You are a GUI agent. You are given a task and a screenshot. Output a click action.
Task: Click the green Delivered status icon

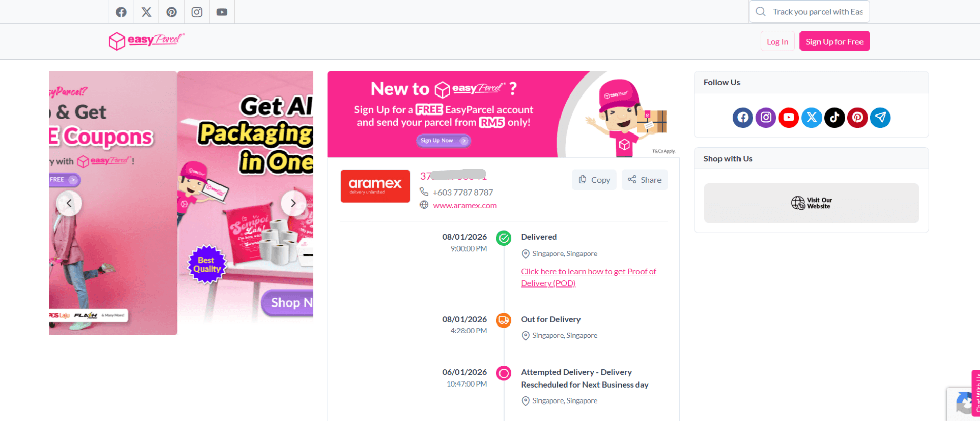pyautogui.click(x=504, y=238)
